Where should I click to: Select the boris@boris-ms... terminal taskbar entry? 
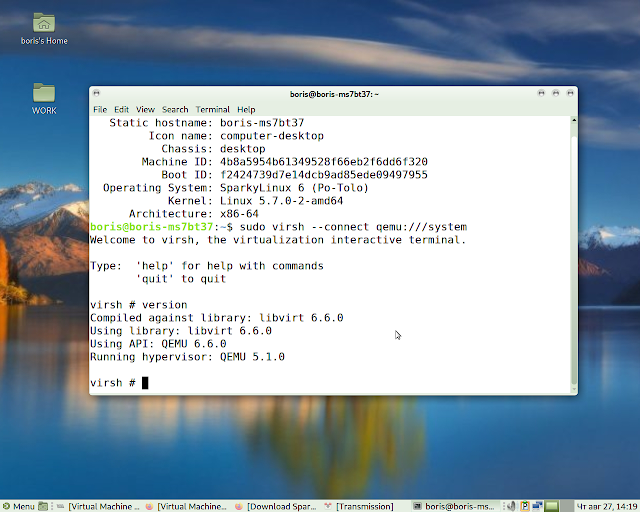[454, 506]
